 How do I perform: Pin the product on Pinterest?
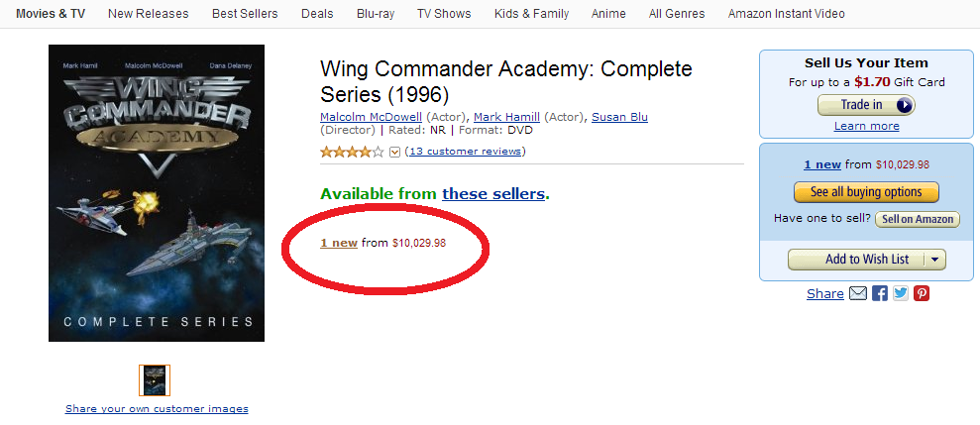coord(922,293)
